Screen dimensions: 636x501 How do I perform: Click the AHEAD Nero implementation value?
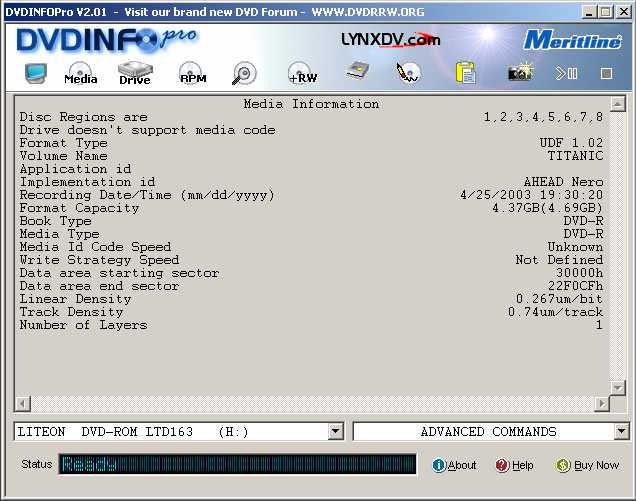[563, 182]
